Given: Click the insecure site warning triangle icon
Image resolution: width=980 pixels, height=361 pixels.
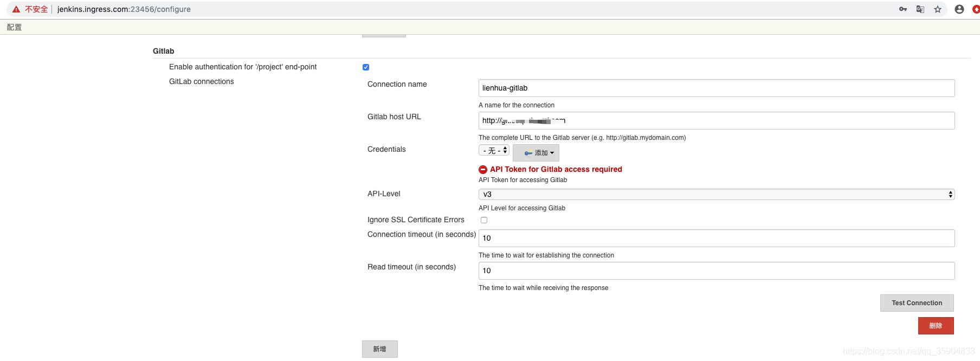Looking at the screenshot, I should tap(16, 9).
